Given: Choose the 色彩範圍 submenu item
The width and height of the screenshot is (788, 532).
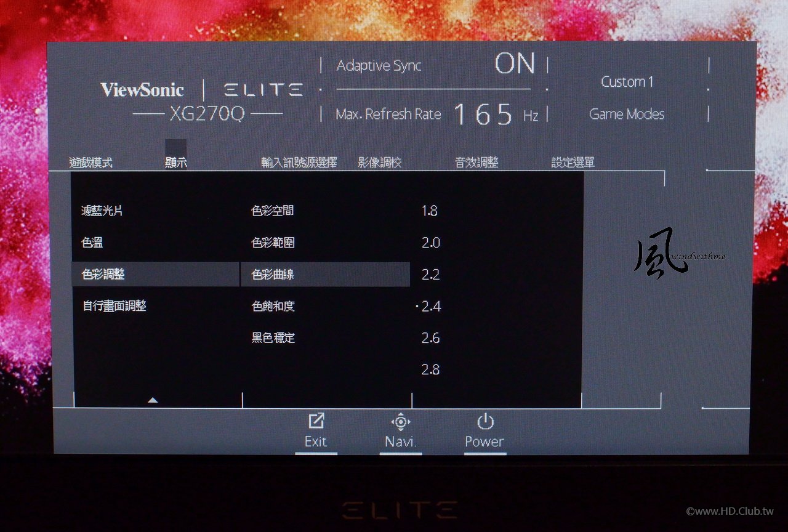Looking at the screenshot, I should tap(273, 243).
